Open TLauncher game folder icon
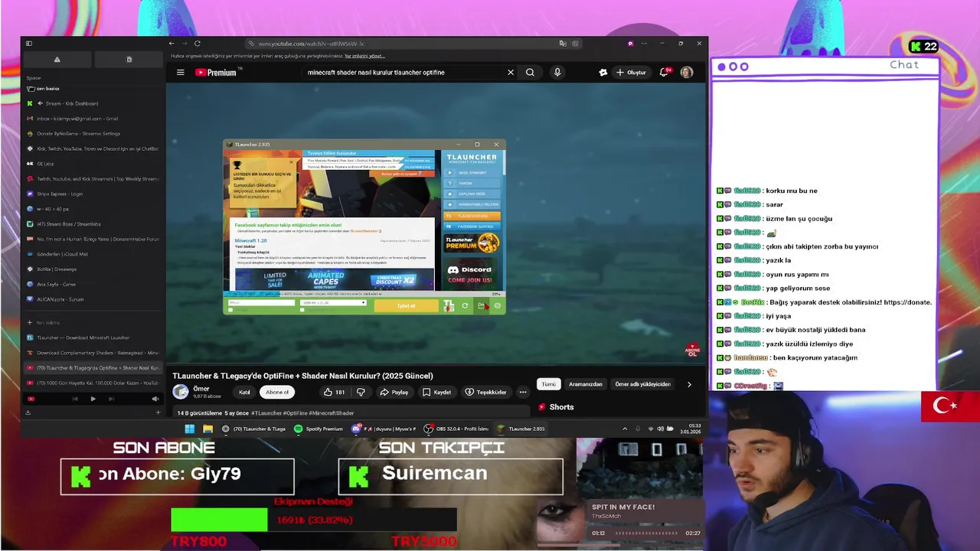 [481, 306]
